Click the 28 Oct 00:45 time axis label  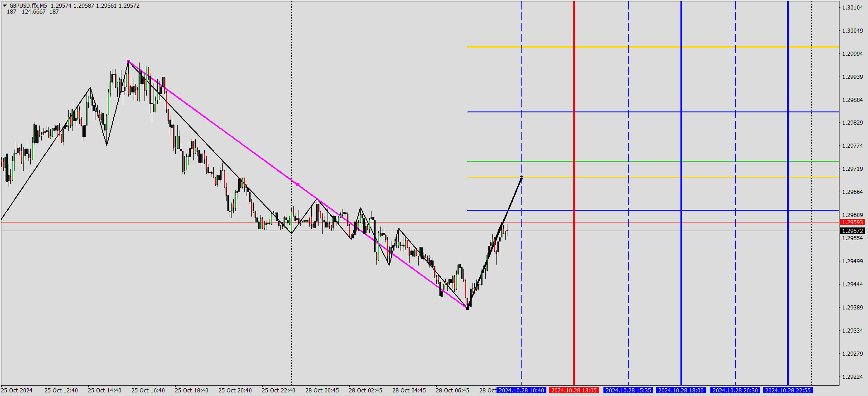(322, 391)
